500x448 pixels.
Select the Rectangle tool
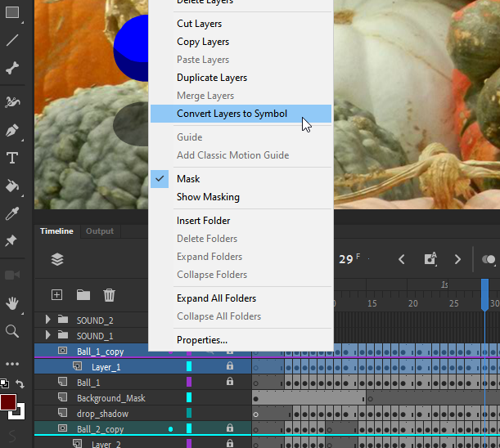tap(12, 12)
